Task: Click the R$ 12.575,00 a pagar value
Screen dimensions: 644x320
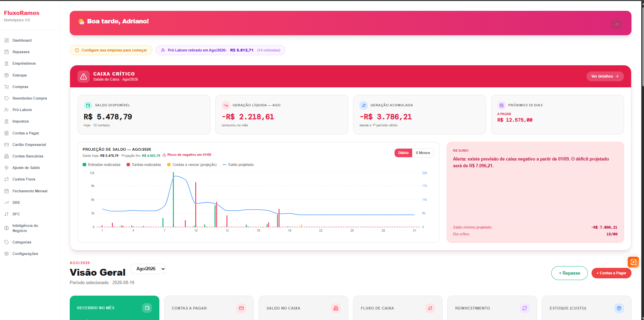Action: [x=515, y=120]
